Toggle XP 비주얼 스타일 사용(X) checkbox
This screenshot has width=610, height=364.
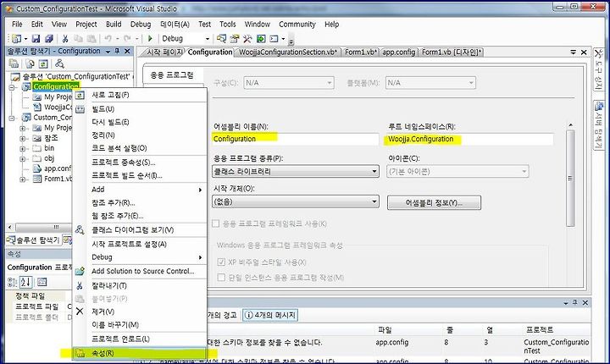(221, 262)
